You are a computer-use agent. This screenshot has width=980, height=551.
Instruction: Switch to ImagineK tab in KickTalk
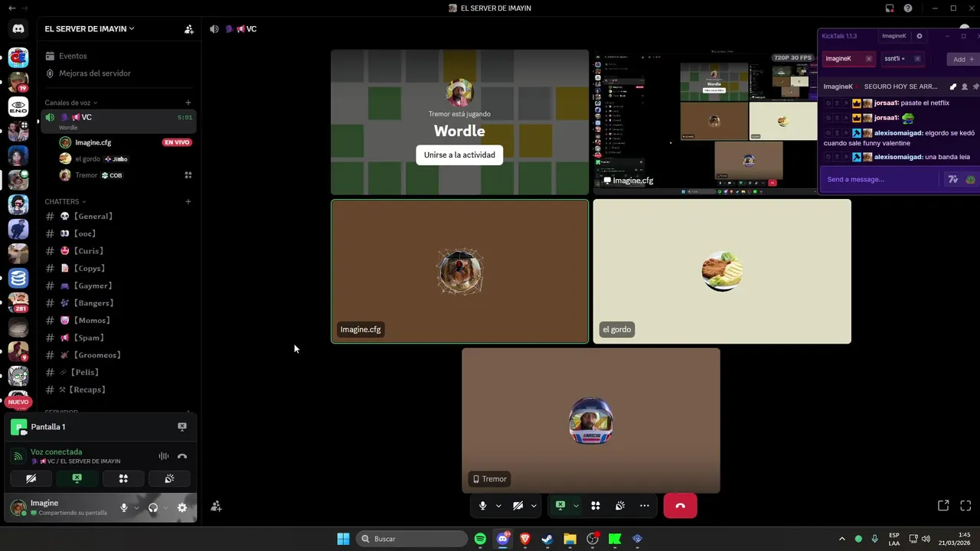848,59
